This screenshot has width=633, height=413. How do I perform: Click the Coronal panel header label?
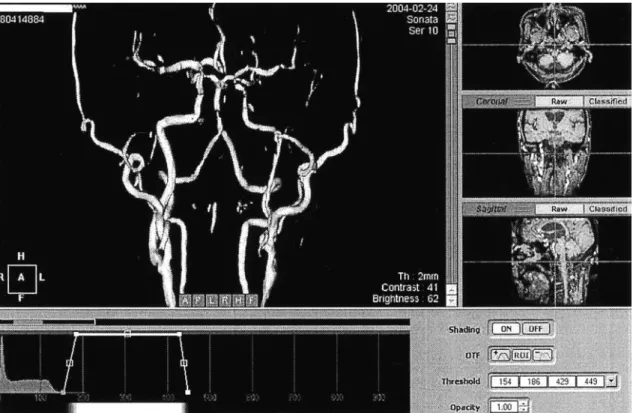(x=492, y=101)
